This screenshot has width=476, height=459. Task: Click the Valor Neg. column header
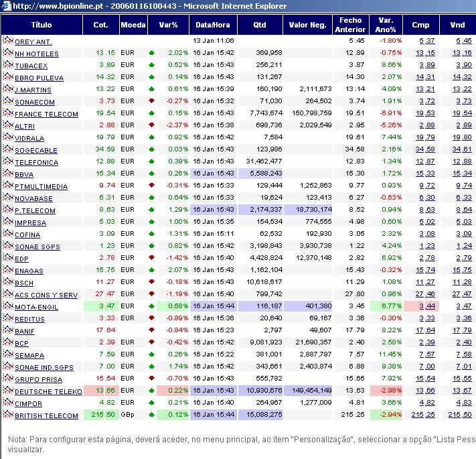point(307,25)
